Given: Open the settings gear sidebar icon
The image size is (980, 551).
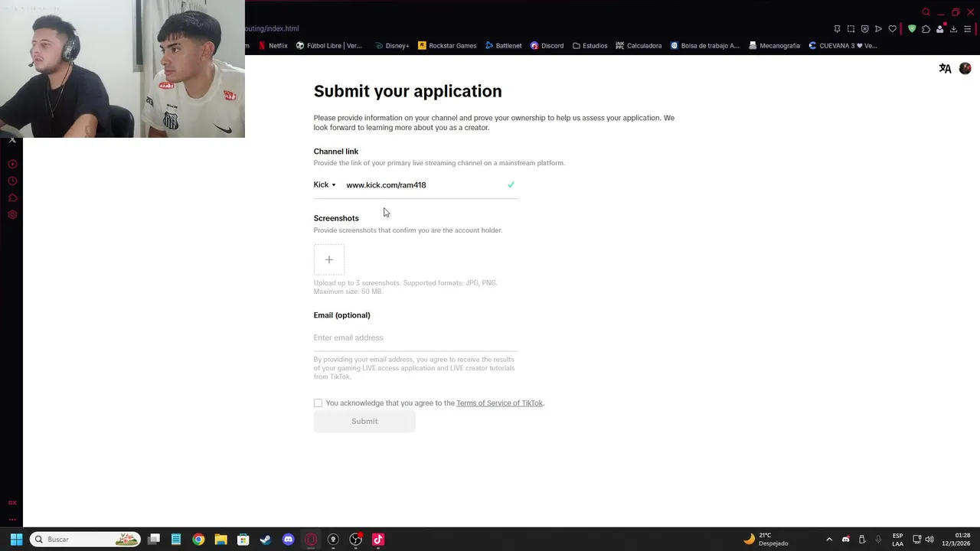Looking at the screenshot, I should 12,215.
